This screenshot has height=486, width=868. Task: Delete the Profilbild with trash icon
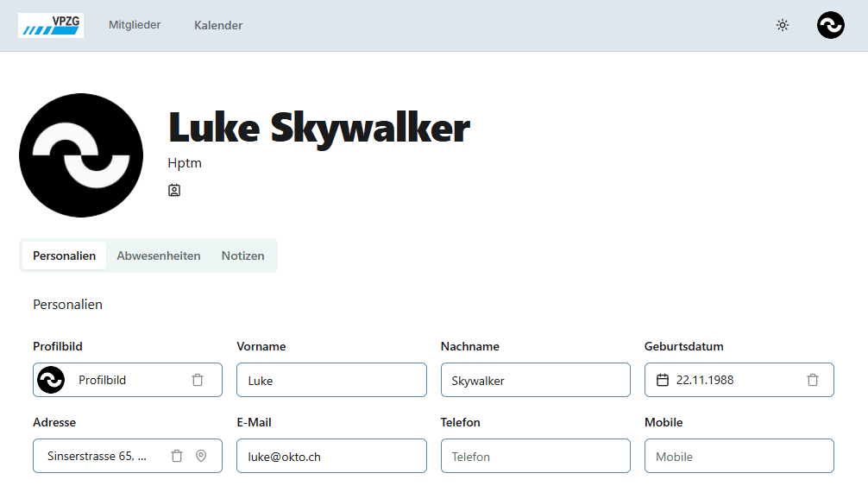click(198, 380)
